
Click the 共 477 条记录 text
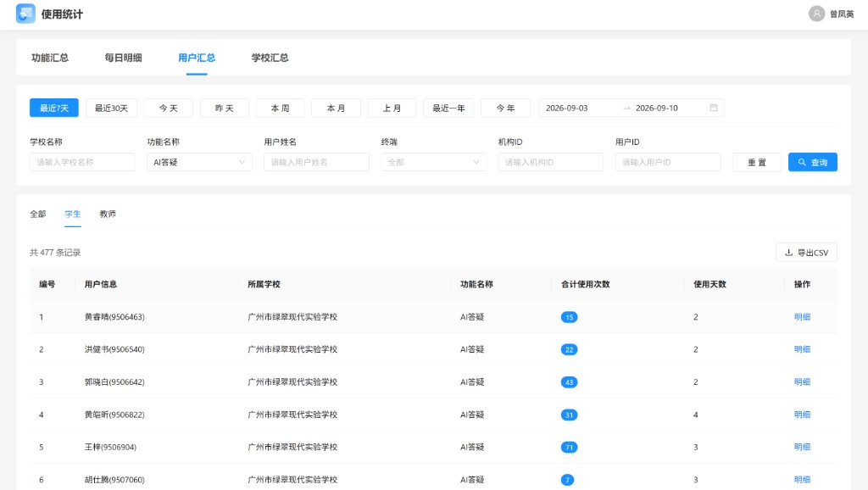(x=55, y=253)
